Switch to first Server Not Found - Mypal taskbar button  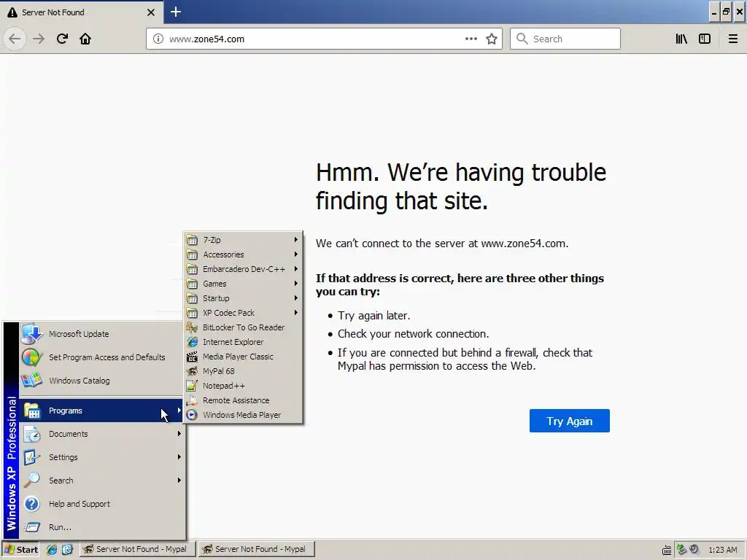coord(136,549)
